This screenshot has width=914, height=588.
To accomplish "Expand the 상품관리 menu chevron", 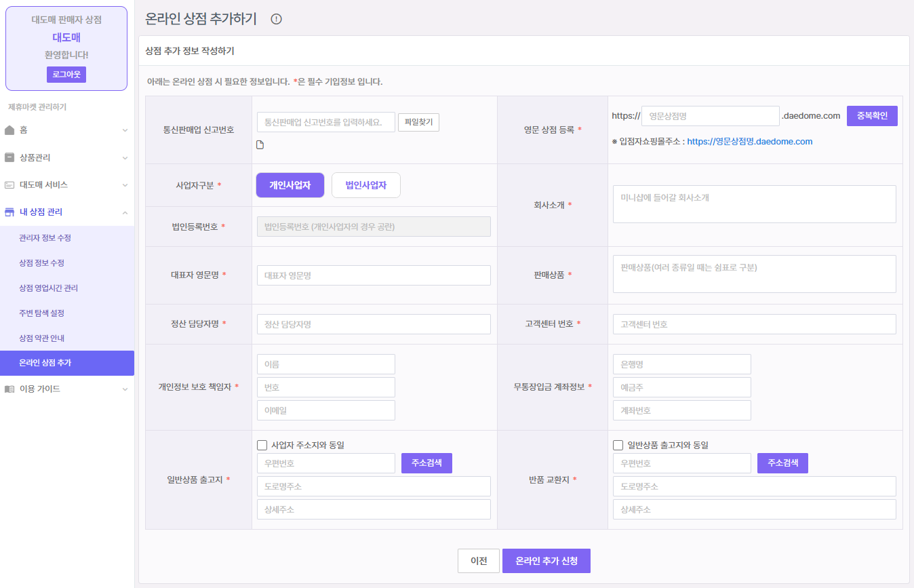I will [125, 158].
